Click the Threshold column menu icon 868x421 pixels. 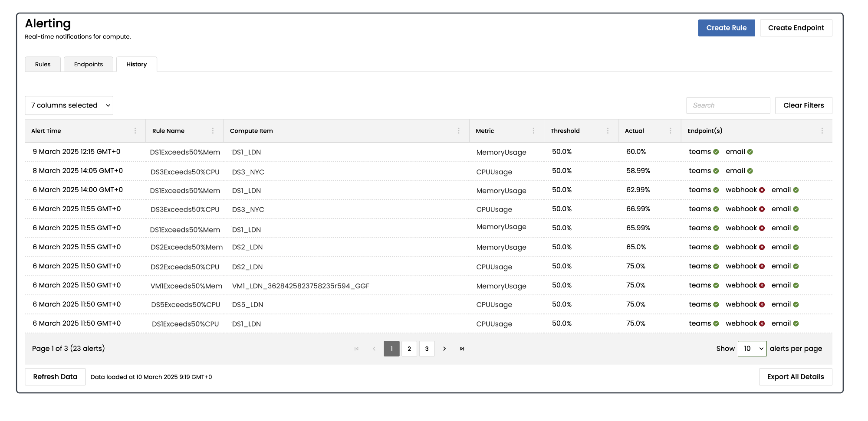(608, 131)
